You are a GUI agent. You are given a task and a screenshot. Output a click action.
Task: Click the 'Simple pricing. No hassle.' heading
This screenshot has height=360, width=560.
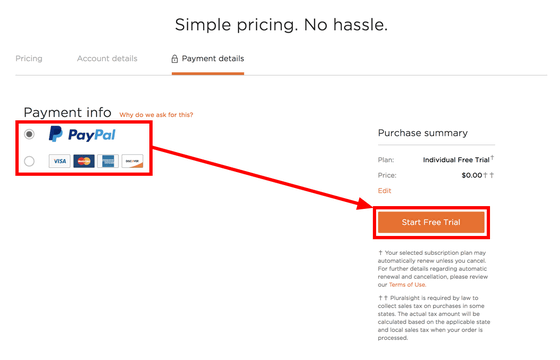281,25
